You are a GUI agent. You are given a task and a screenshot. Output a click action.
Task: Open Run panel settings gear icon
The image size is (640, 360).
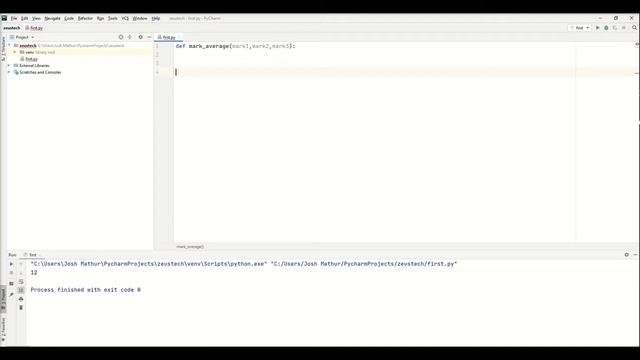pos(627,255)
